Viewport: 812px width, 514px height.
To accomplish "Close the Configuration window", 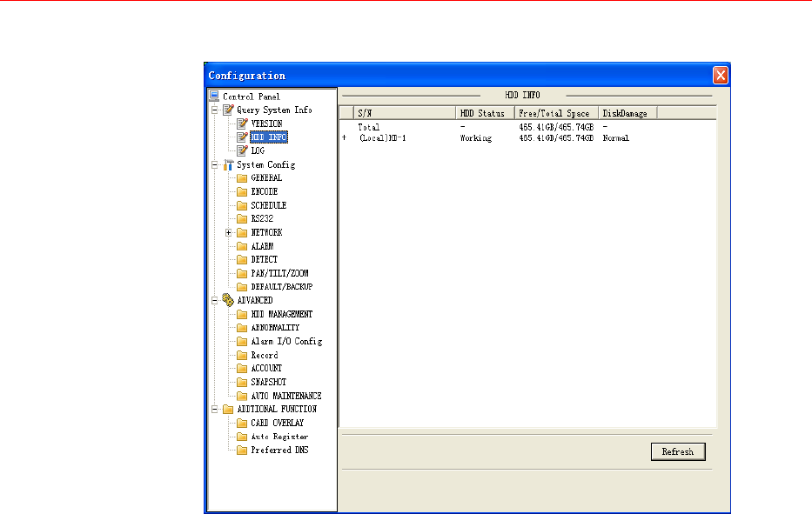I will [721, 76].
